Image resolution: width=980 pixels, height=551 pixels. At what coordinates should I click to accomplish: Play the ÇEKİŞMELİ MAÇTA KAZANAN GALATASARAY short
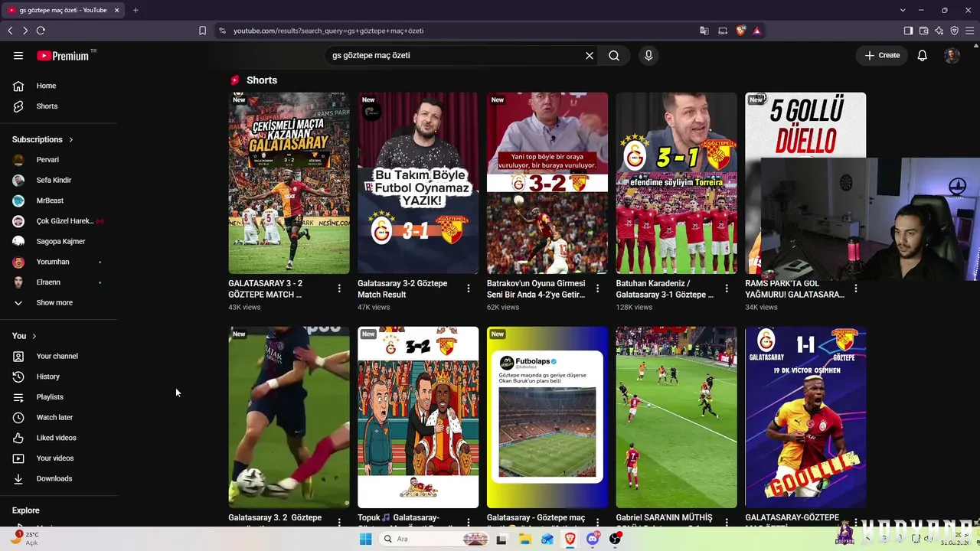point(289,183)
